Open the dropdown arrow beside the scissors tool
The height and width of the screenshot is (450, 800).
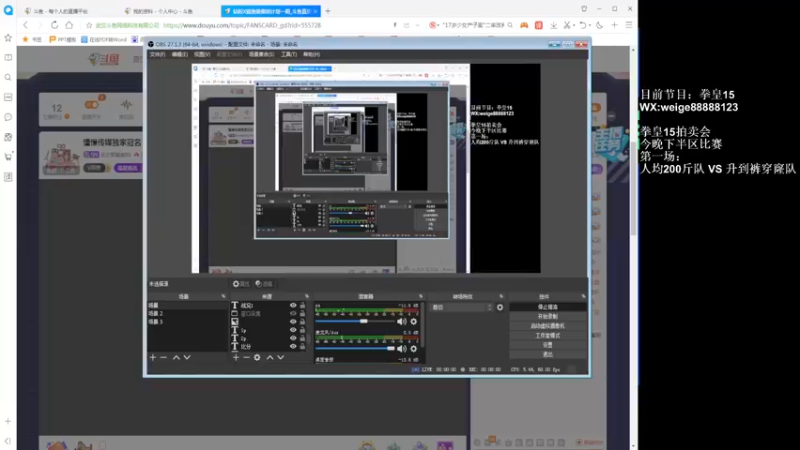pos(573,25)
